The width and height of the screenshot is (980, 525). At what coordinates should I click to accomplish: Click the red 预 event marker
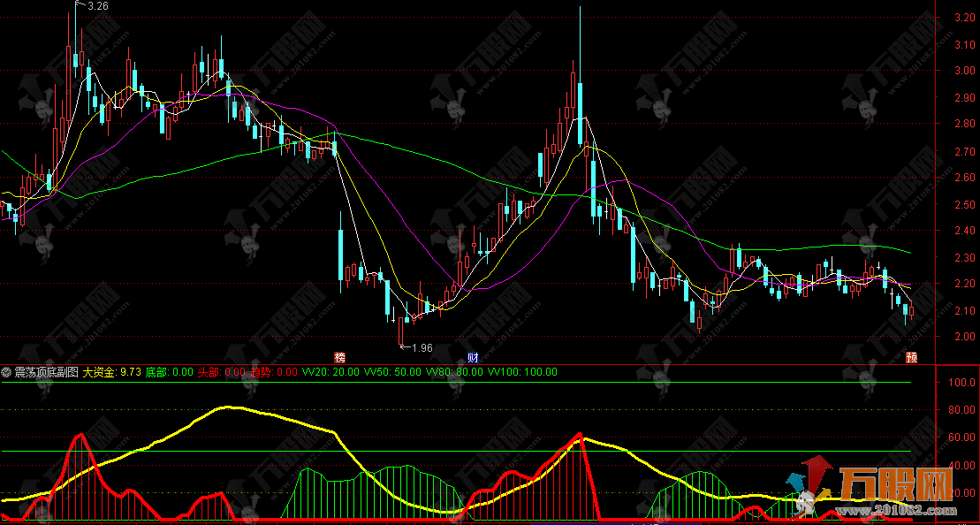[911, 357]
